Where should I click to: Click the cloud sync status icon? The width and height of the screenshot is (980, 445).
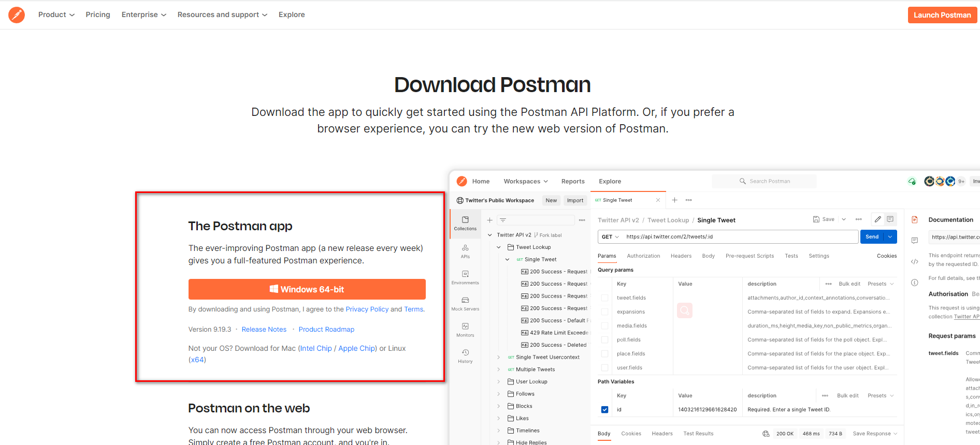coord(912,181)
